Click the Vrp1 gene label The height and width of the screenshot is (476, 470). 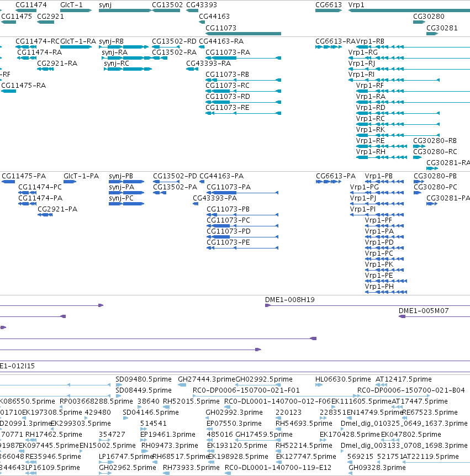[x=356, y=5]
